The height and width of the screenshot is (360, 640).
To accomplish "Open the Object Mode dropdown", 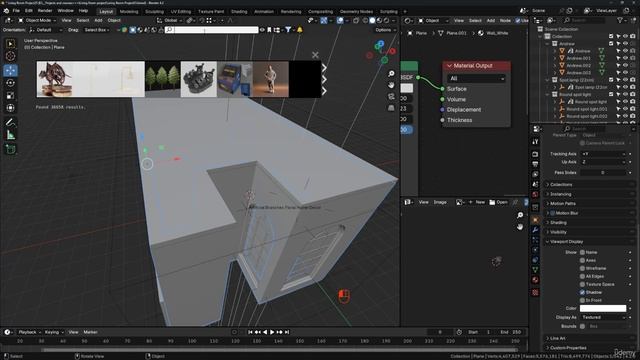I will [37, 20].
